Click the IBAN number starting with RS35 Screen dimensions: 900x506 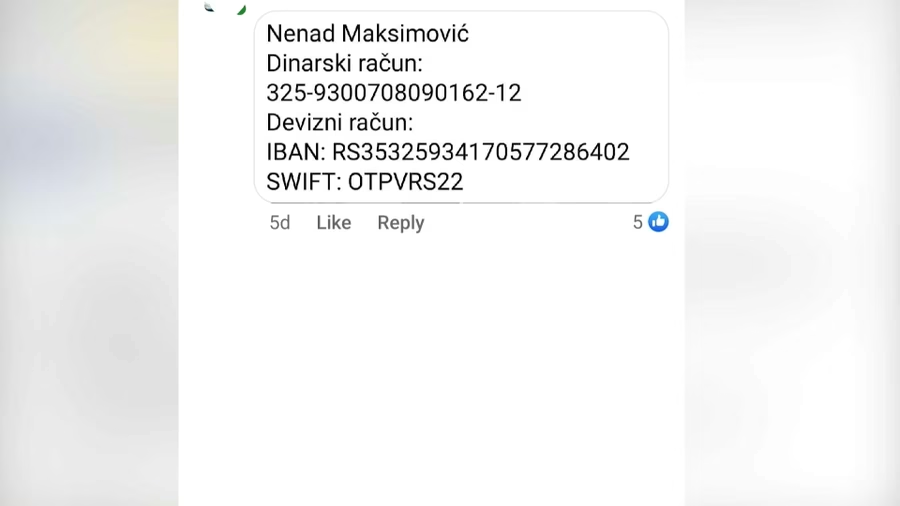tap(480, 152)
